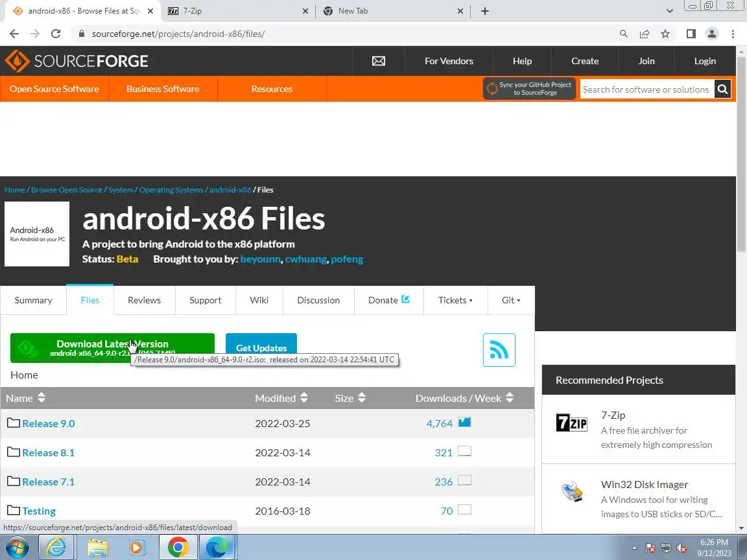Click the volume muted tray icon

pos(682,548)
